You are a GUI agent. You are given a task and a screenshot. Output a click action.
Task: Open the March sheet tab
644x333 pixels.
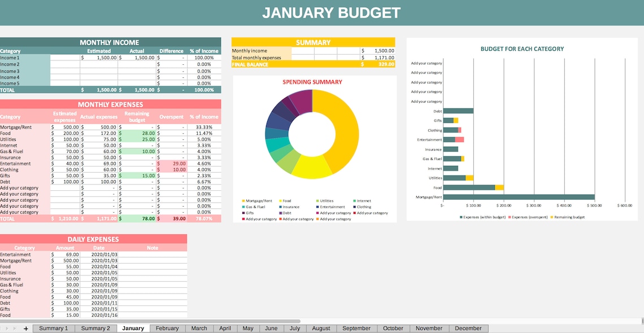click(199, 328)
